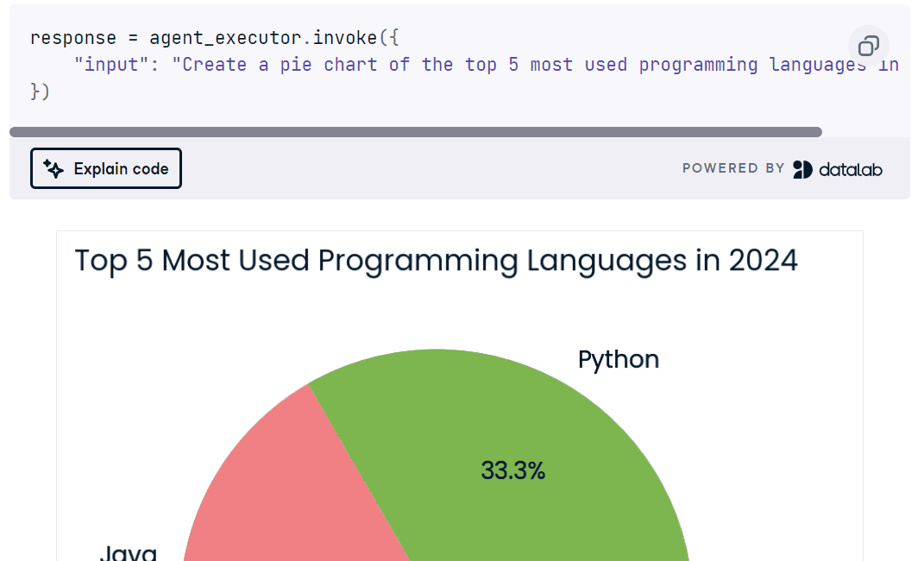The height and width of the screenshot is (561, 924).
Task: Click the Java label beside the chart
Action: coord(129,552)
